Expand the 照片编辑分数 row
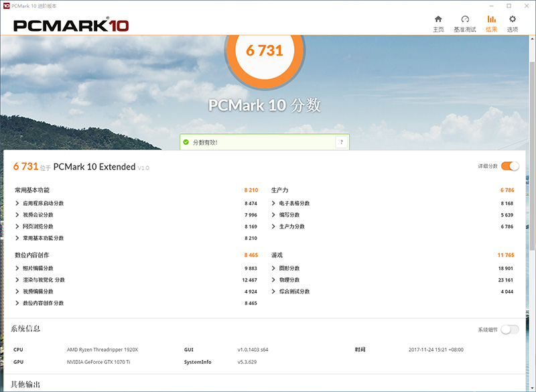536x392 pixels. point(17,268)
